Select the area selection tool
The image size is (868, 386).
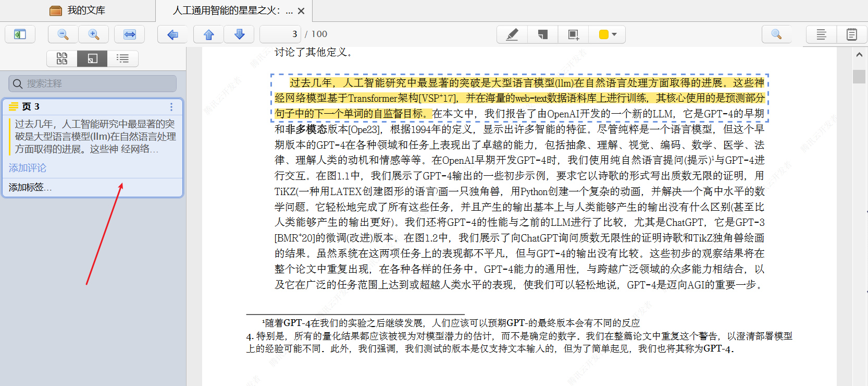[573, 34]
